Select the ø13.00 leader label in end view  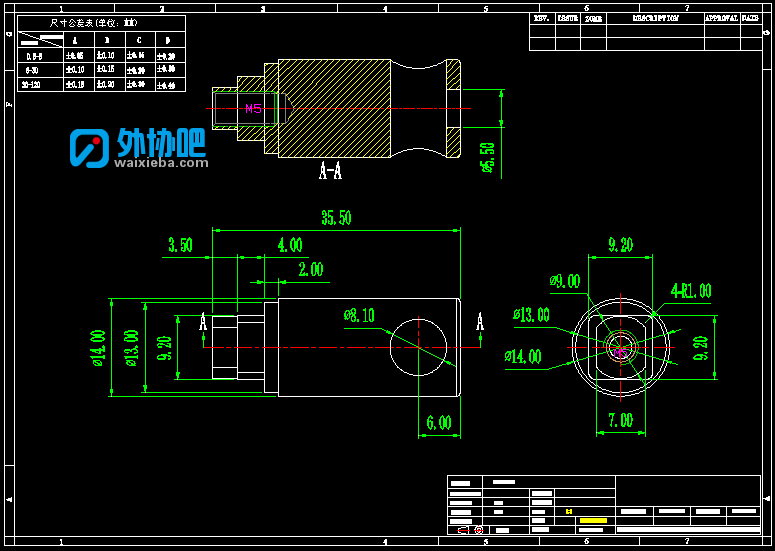pyautogui.click(x=531, y=315)
